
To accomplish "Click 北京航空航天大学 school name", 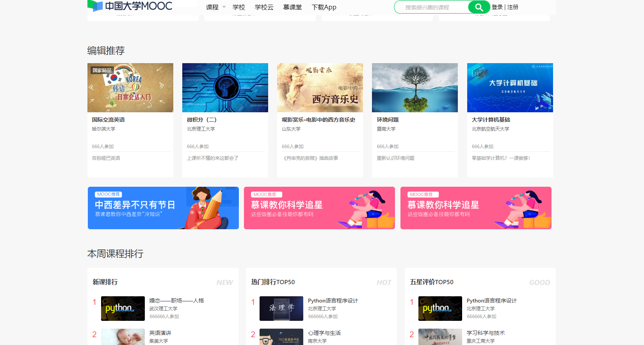I will (x=491, y=129).
